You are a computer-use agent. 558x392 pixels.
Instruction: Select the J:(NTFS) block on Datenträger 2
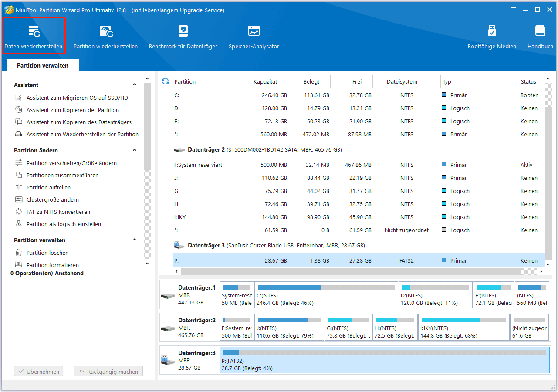pyautogui.click(x=289, y=328)
